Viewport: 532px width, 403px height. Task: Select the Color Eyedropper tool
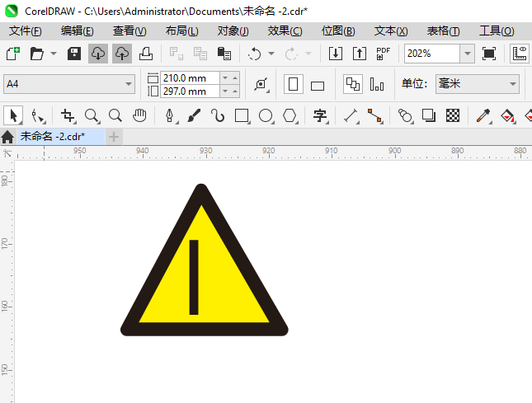click(484, 115)
